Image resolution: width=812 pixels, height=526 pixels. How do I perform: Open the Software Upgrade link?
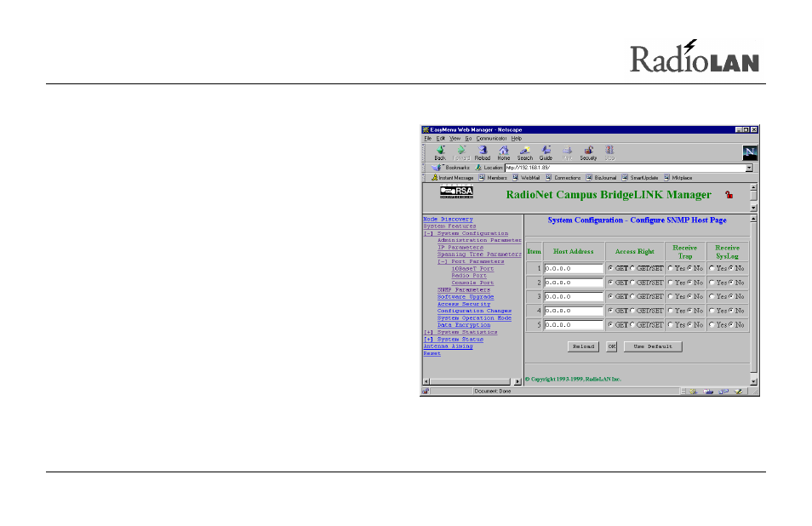(466, 297)
